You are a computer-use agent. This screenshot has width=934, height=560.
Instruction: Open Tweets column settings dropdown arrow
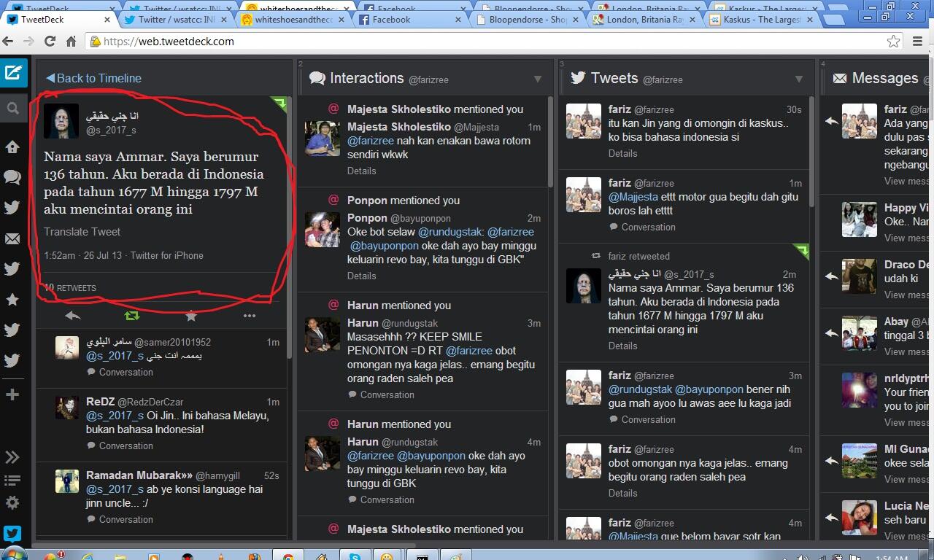pos(799,79)
